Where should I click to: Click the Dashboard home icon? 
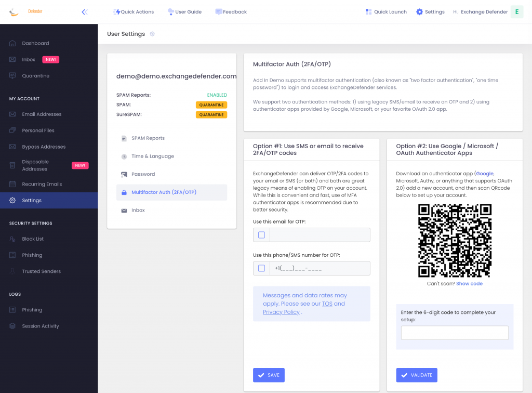(x=12, y=43)
